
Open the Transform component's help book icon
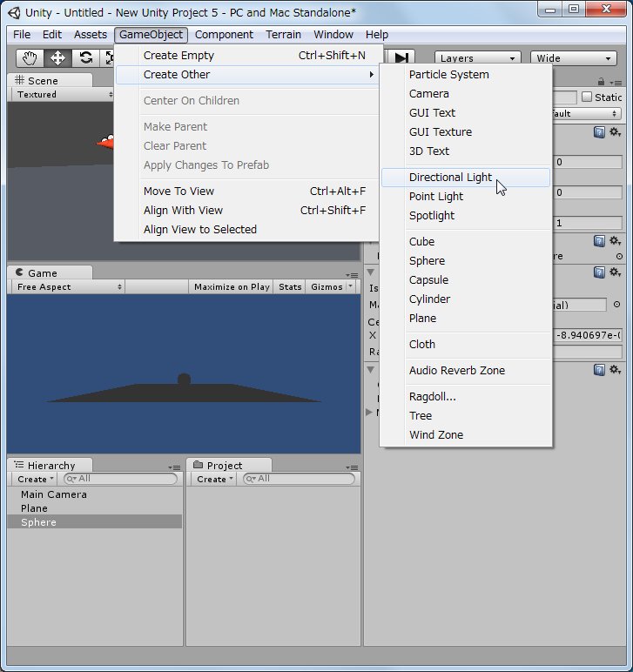(600, 132)
